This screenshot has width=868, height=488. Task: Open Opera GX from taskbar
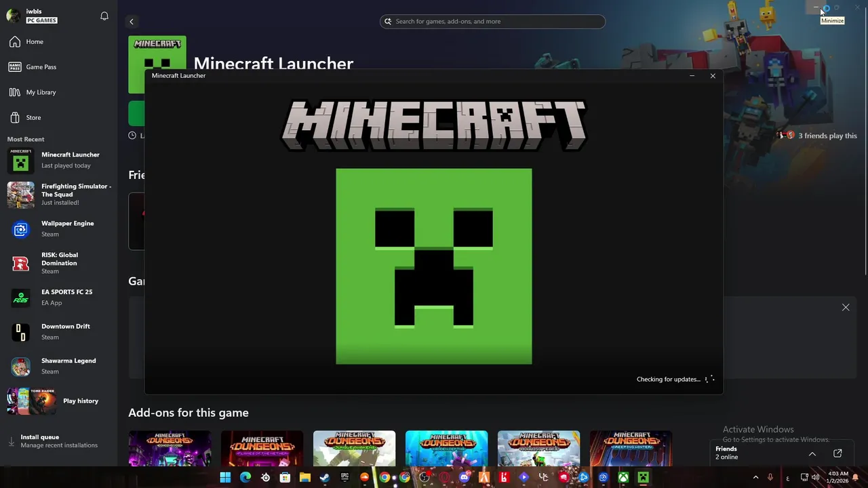point(444,477)
